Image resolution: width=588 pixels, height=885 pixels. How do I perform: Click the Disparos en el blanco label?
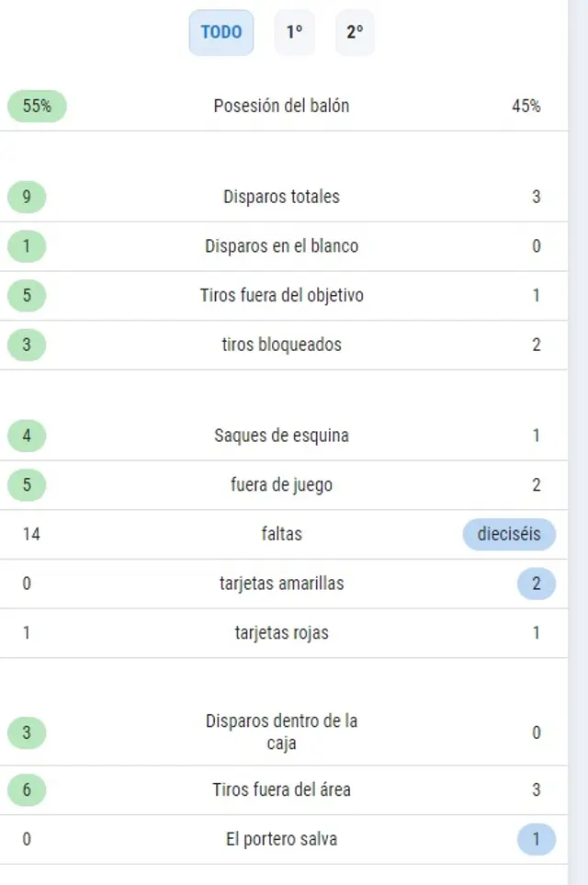tap(281, 246)
